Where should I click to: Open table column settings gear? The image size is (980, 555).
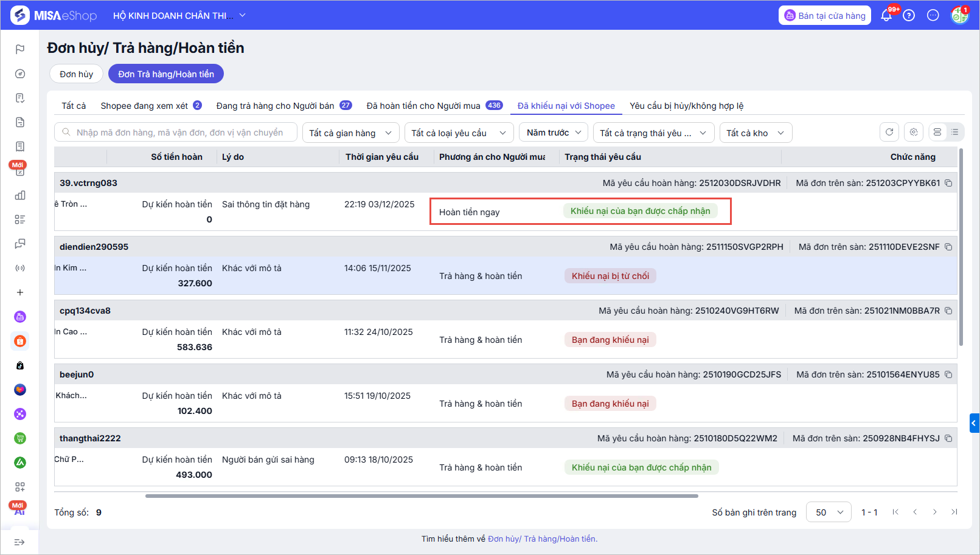[x=914, y=133]
